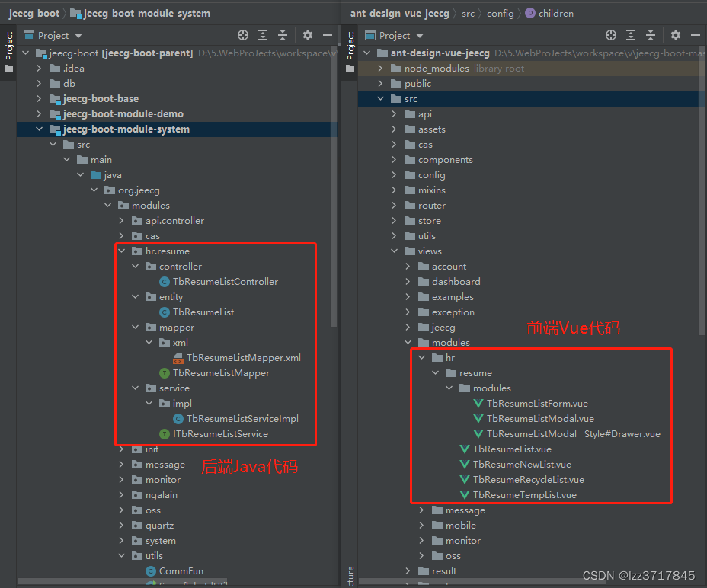Click Vue icon of TbResumeList.vue
Image resolution: width=707 pixels, height=588 pixels.
465,449
